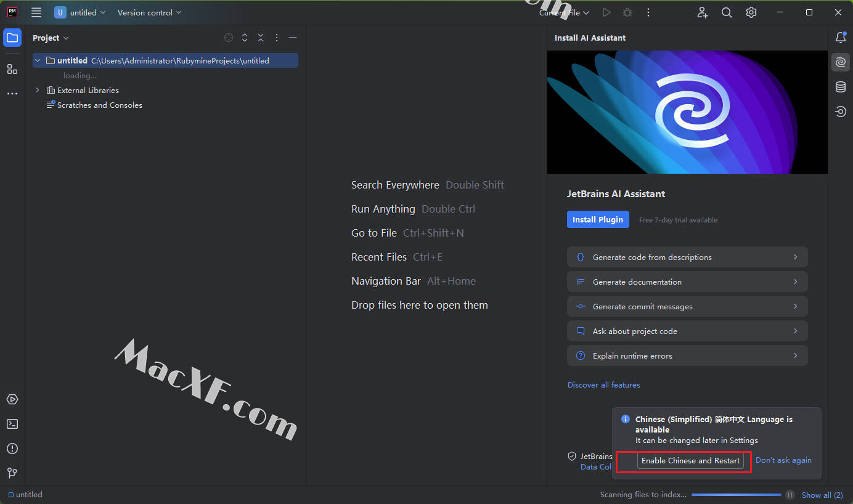The image size is (853, 504).
Task: Expand Generate code from descriptions
Action: 687,257
